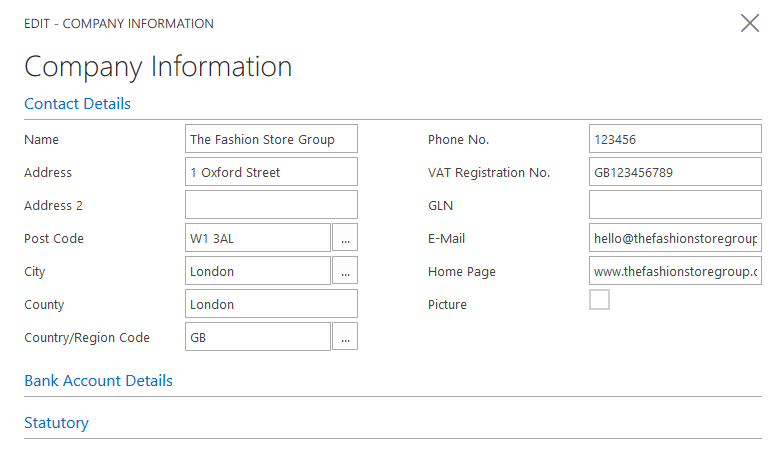Expand the Statutory section
The height and width of the screenshot is (449, 780).
[x=56, y=423]
